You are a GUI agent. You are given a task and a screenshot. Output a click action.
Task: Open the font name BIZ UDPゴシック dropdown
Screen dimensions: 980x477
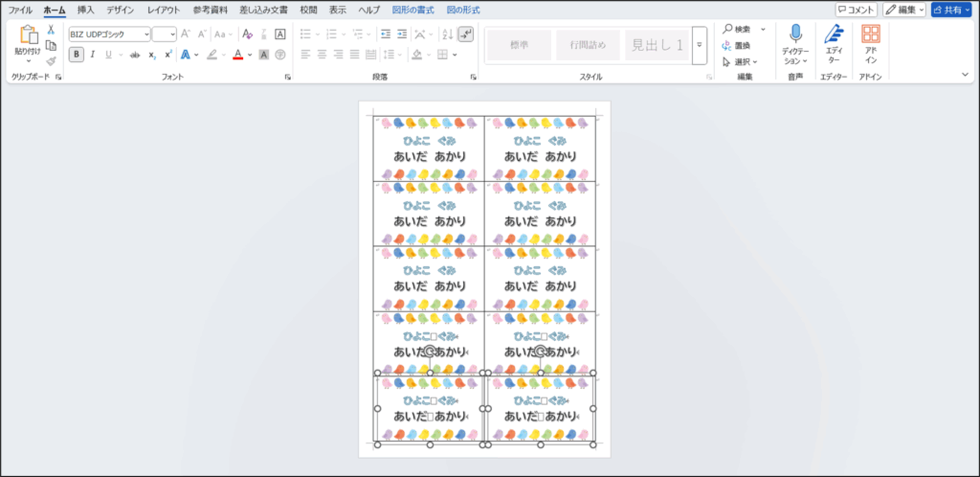pos(146,34)
